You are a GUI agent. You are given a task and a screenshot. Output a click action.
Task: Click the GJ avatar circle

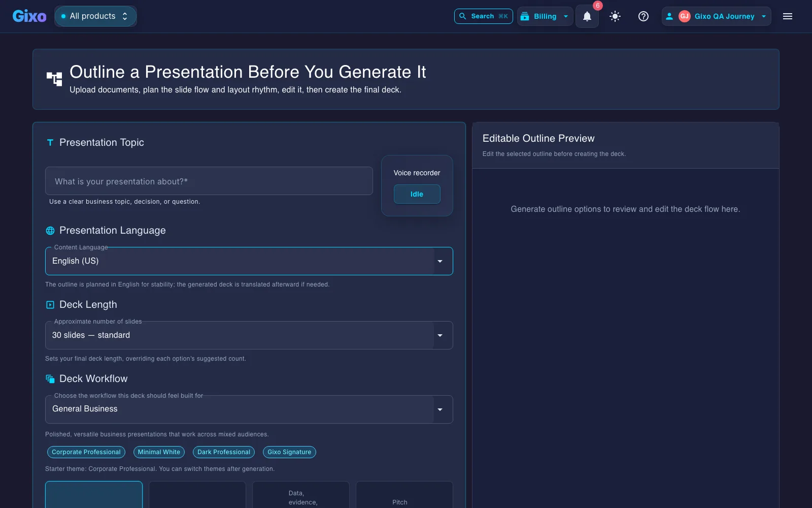click(x=685, y=16)
